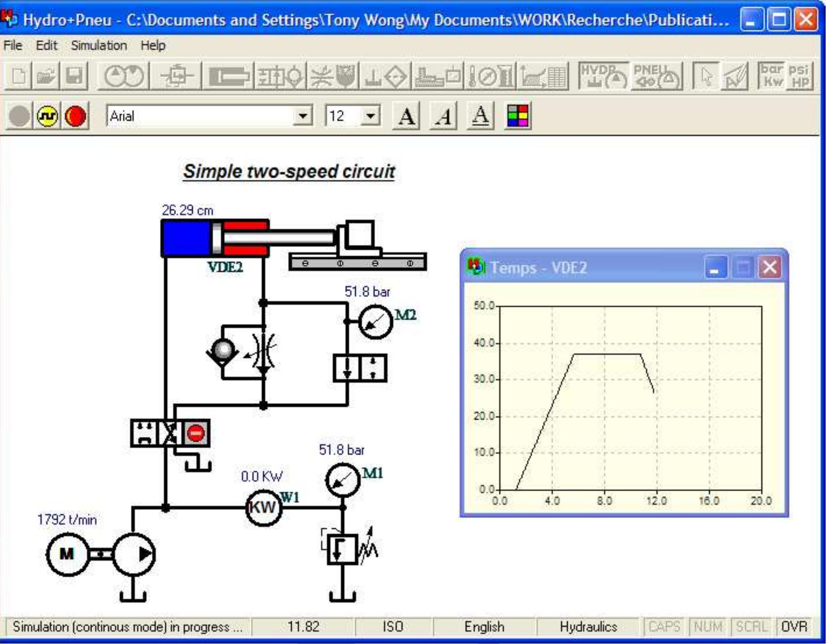Expand the font size 12 dropdown
Screen dimensions: 827x644
click(370, 117)
